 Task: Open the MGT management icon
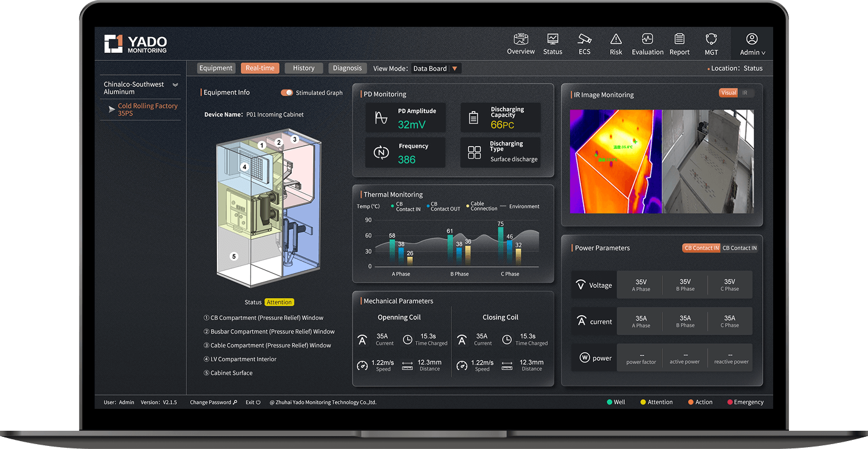pyautogui.click(x=711, y=40)
